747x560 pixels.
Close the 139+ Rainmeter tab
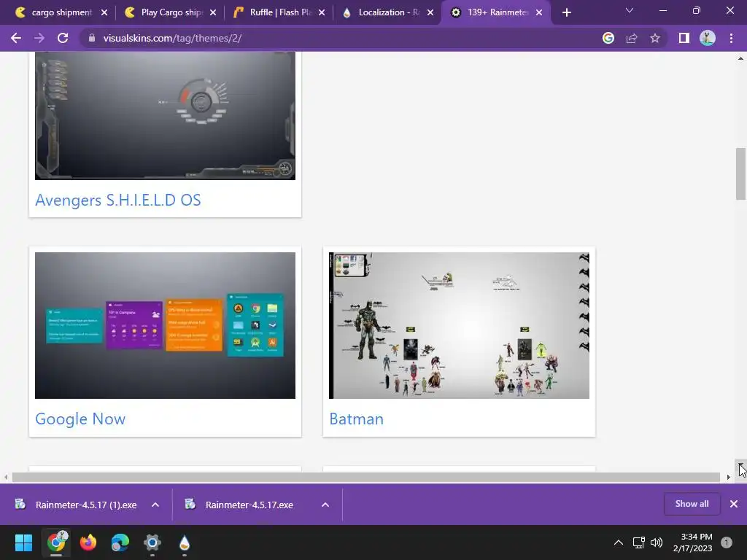[539, 13]
